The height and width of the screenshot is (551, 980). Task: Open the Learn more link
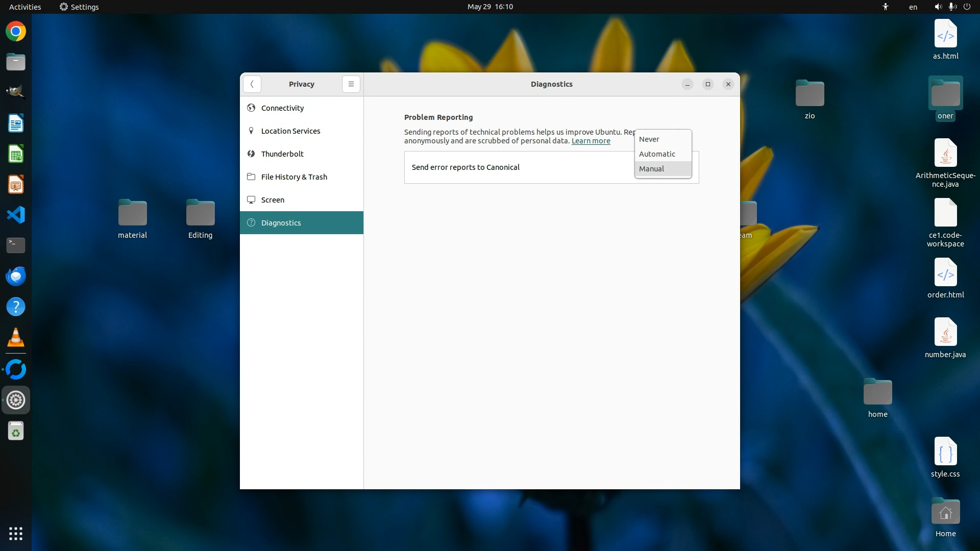click(x=591, y=141)
